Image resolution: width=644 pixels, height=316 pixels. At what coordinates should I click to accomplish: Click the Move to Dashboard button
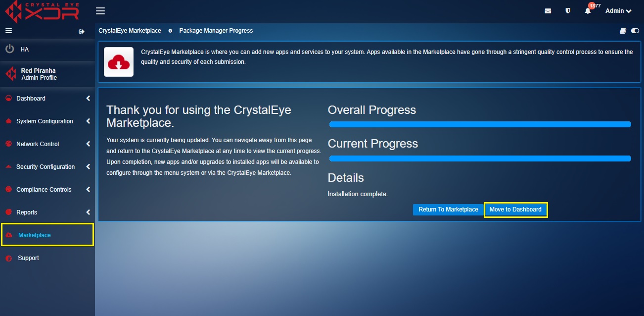(515, 210)
